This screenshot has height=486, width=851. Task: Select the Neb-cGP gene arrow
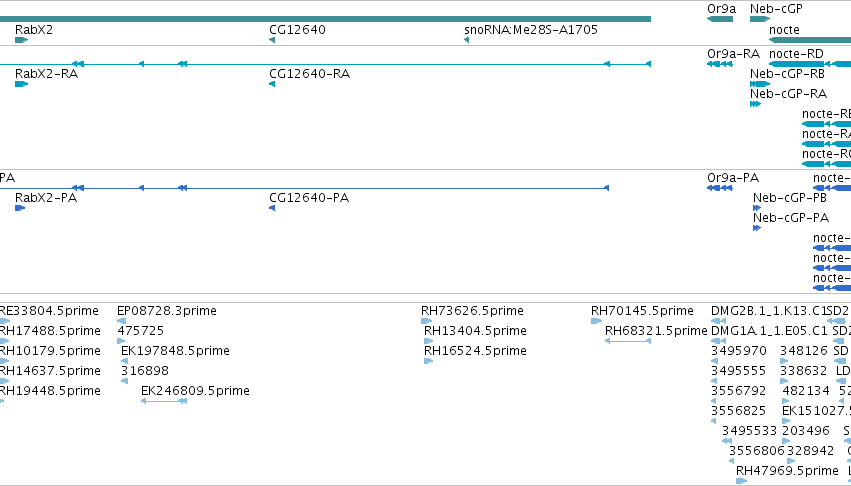pos(760,19)
